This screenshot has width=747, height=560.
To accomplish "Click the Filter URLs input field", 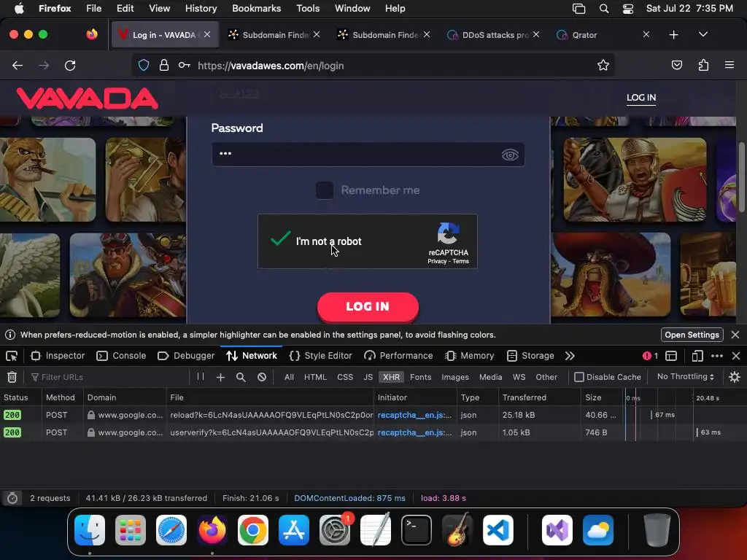I will point(109,377).
